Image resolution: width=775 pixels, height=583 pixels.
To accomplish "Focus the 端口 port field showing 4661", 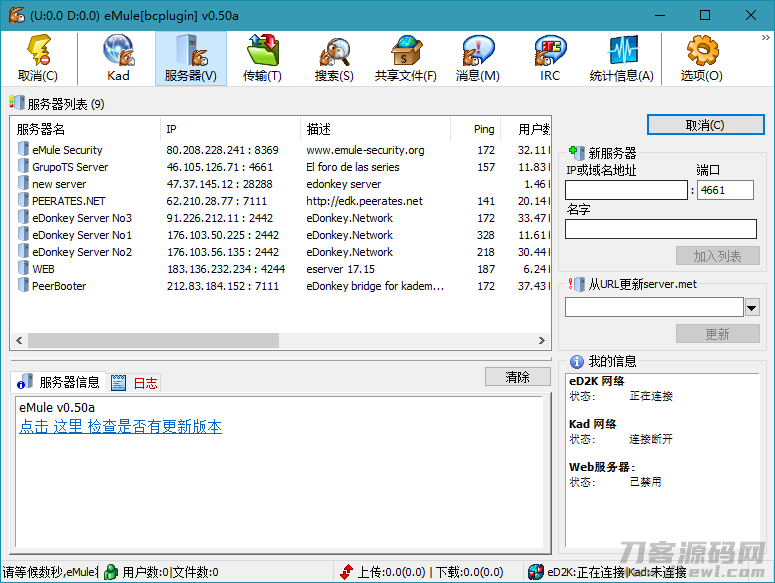I will (x=725, y=190).
